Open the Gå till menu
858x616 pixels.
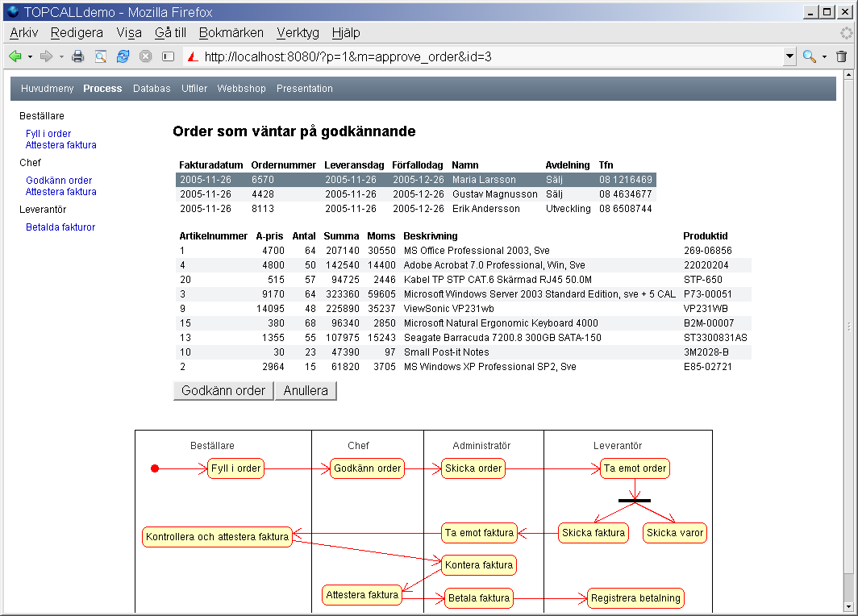pos(170,33)
